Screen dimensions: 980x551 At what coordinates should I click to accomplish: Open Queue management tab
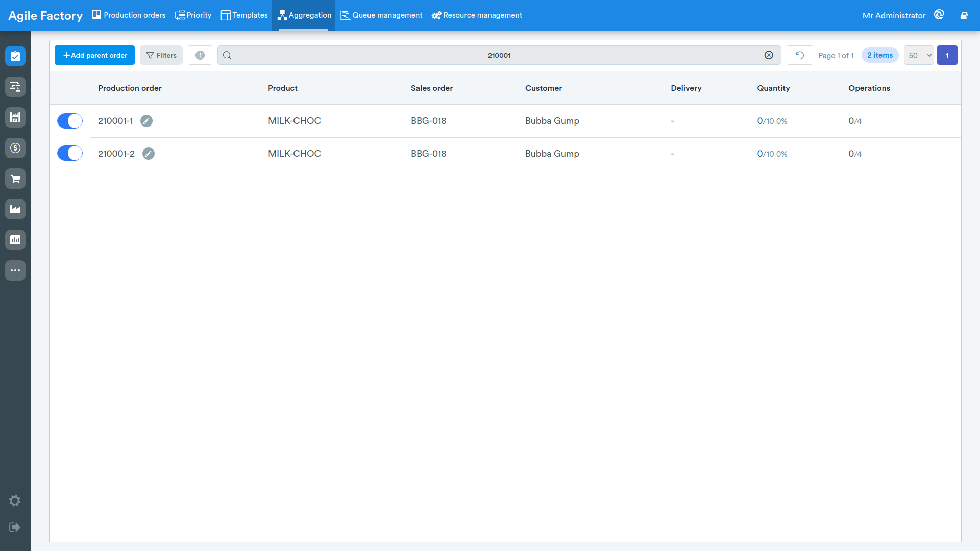click(381, 15)
